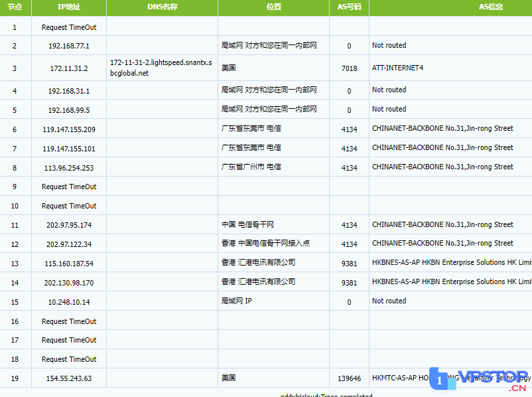The height and width of the screenshot is (397, 532).
Task: Select IP address 192.168.31.1
Action: pos(69,91)
